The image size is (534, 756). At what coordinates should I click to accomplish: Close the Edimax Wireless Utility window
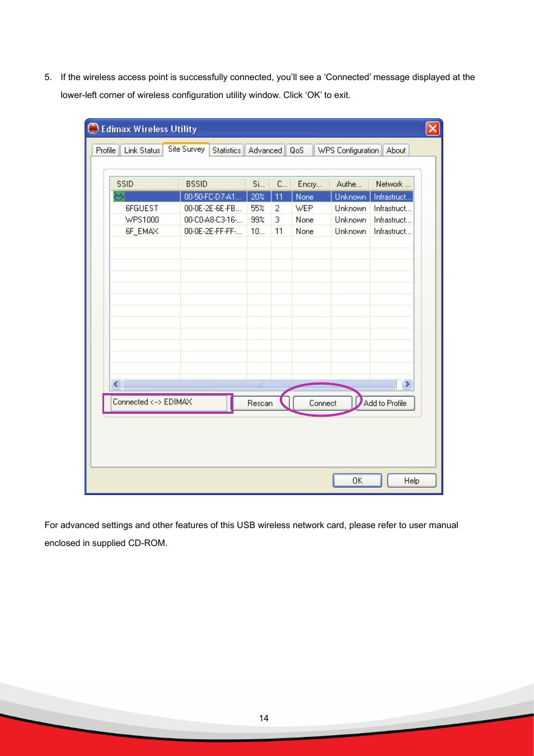pyautogui.click(x=433, y=129)
